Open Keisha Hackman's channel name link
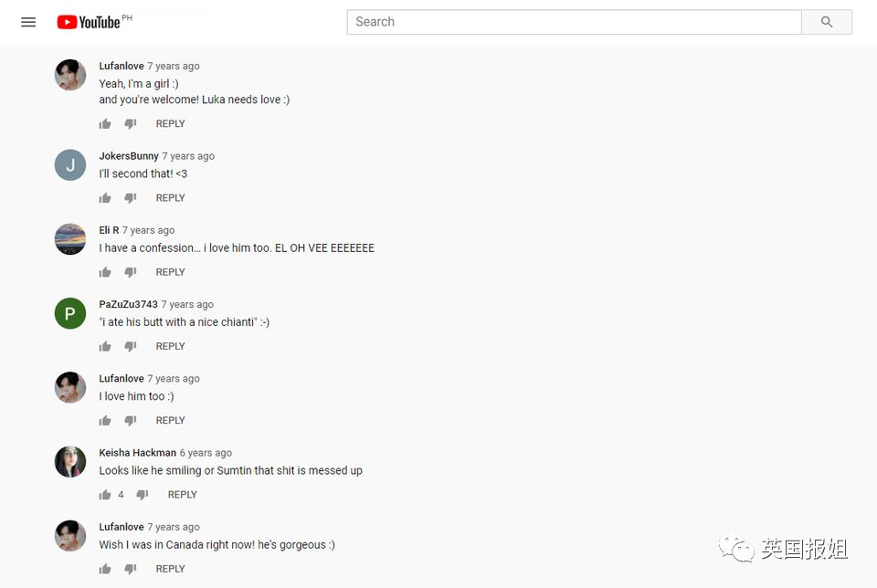Screen dimensions: 877x588 tap(138, 453)
